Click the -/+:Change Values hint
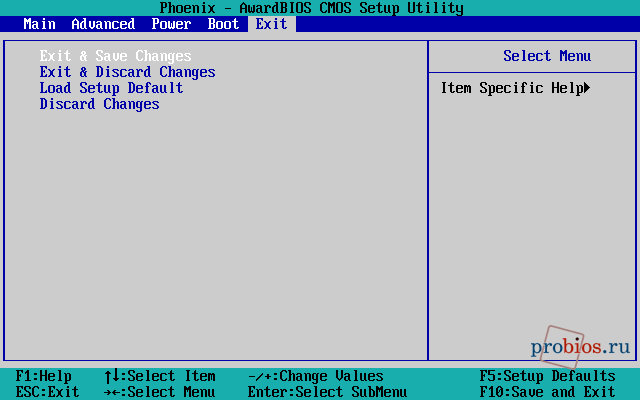Image resolution: width=640 pixels, height=400 pixels. [316, 376]
